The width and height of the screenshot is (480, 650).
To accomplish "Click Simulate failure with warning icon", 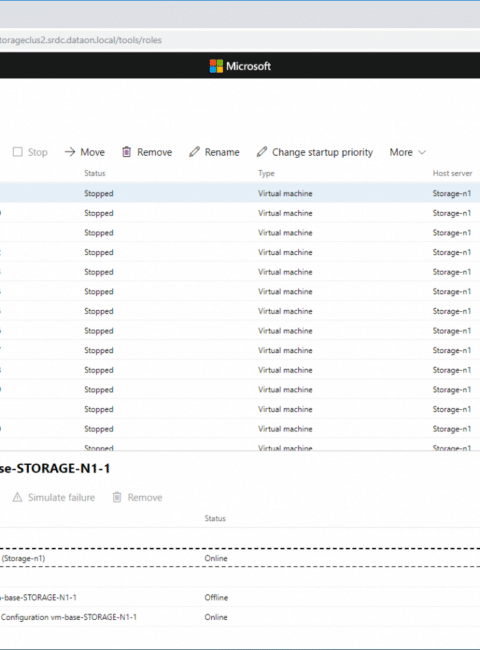I will [53, 497].
